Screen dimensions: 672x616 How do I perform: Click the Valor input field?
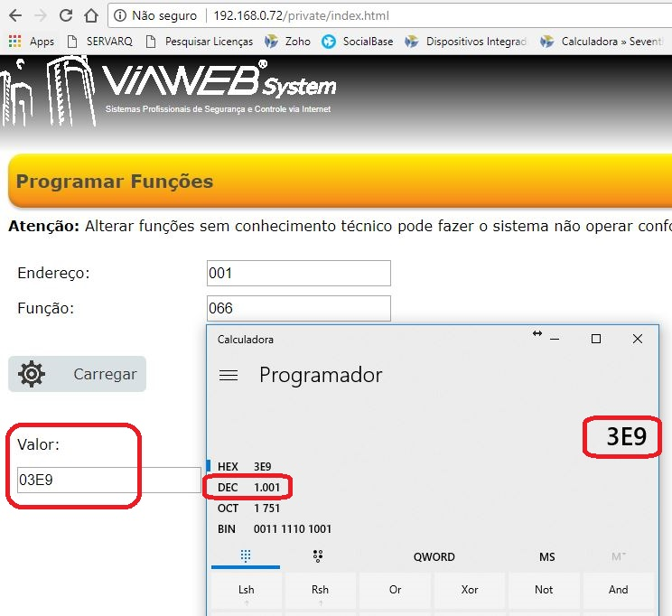tap(109, 480)
